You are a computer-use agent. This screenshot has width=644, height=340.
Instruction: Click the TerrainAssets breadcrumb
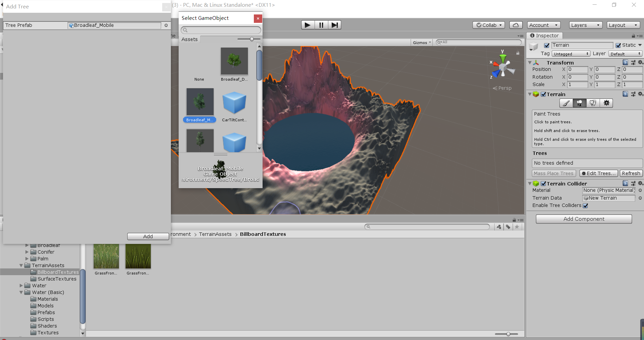tap(215, 234)
